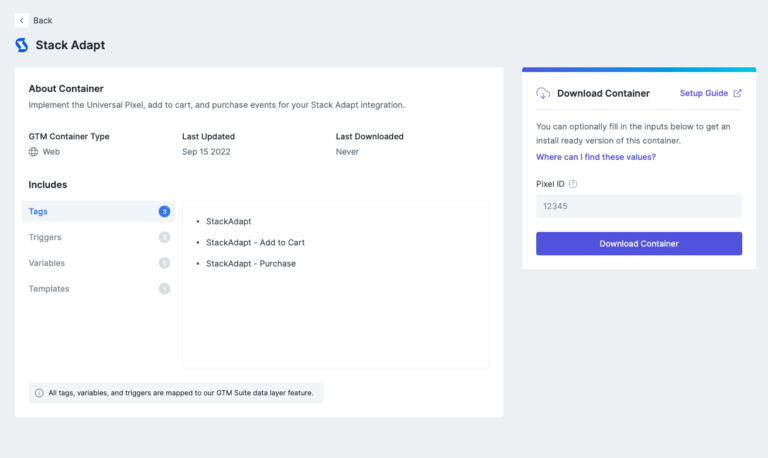Click the 'Pixel ID' label
The image size is (768, 458).
[550, 184]
